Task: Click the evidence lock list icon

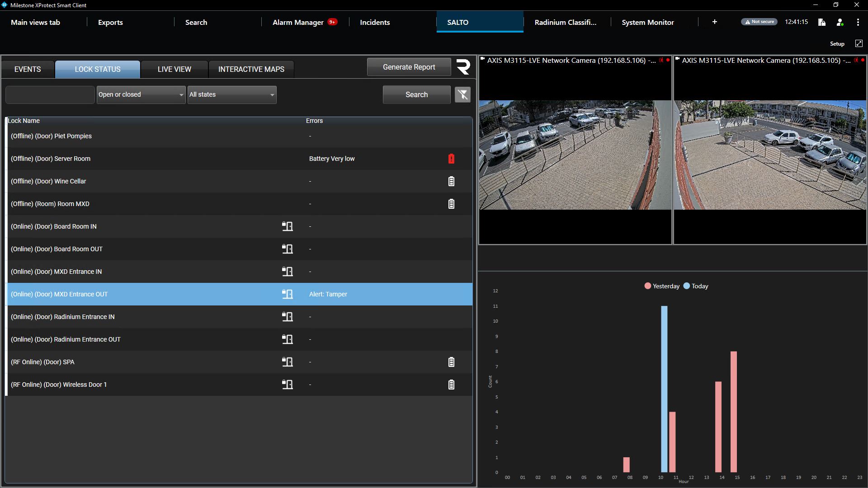Action: [x=821, y=22]
